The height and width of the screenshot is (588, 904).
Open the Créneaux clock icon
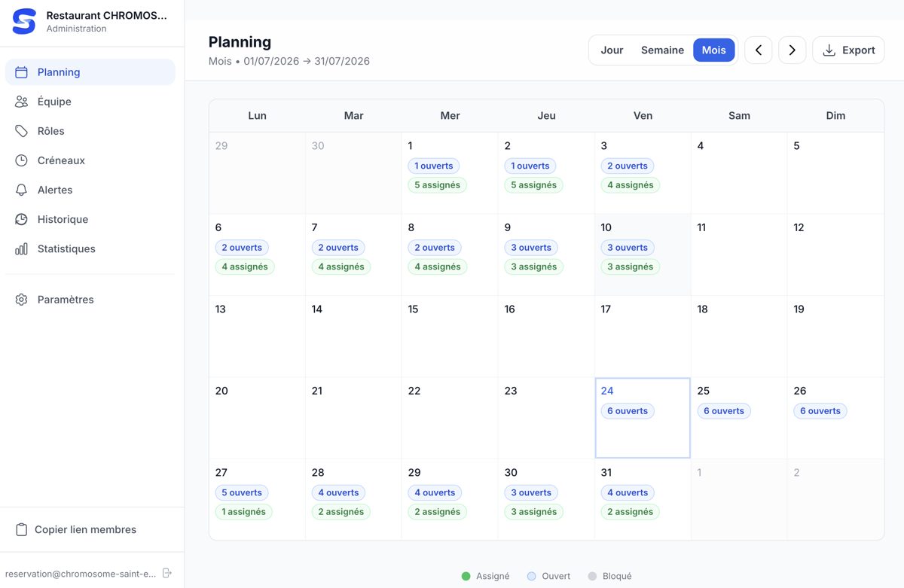21,160
